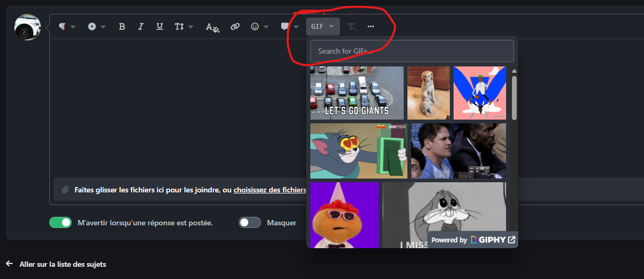Select the sad Bugs Bunny GIF
This screenshot has height=279, width=644.
coord(444,215)
